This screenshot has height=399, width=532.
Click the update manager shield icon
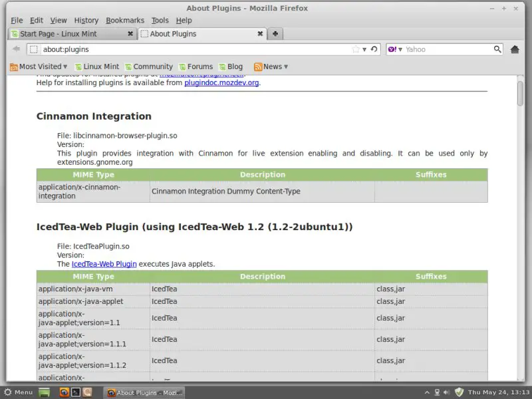point(459,392)
